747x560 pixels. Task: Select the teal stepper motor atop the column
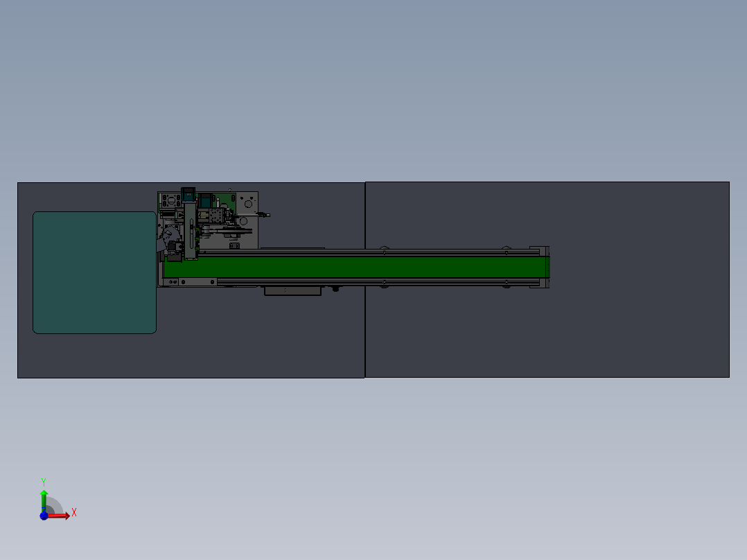click(188, 194)
